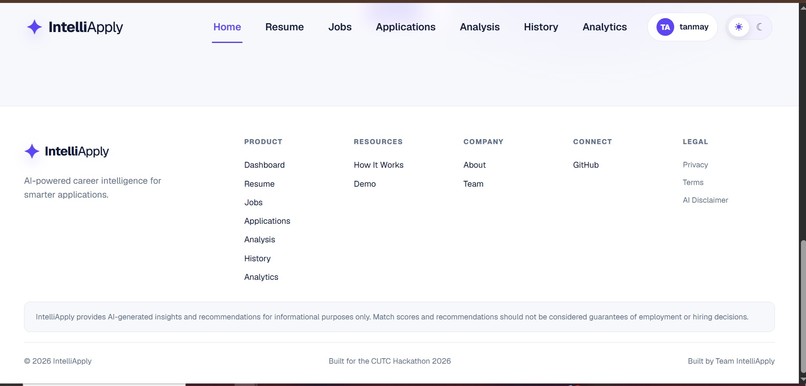Click the Dashboard footer link
The image size is (806, 386).
(264, 165)
